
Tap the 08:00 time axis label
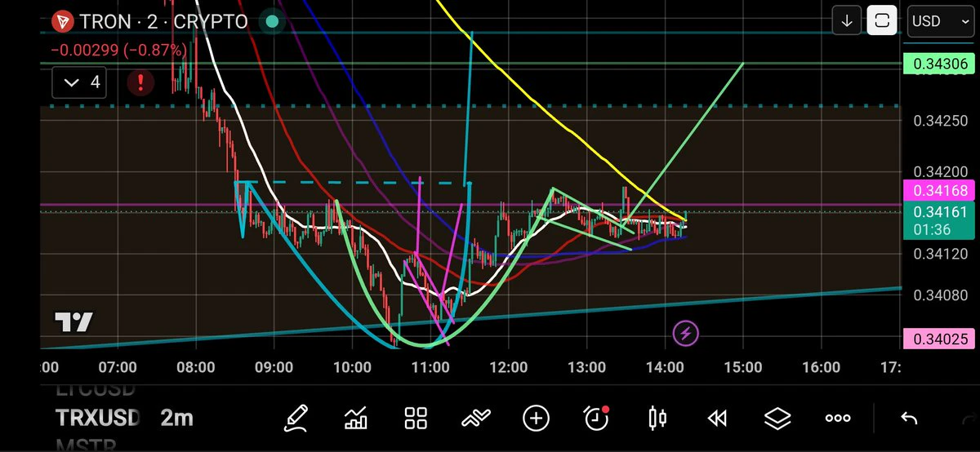coord(195,368)
